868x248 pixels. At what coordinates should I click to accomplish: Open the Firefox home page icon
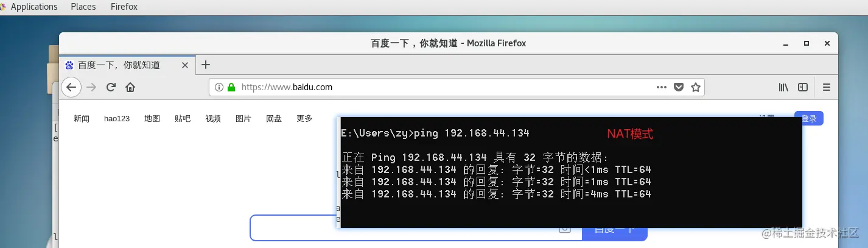pos(130,87)
